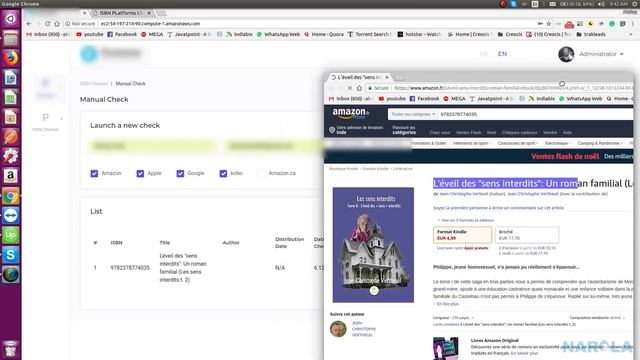
Task: Click the delivery location pin on Amazon
Action: [332, 130]
